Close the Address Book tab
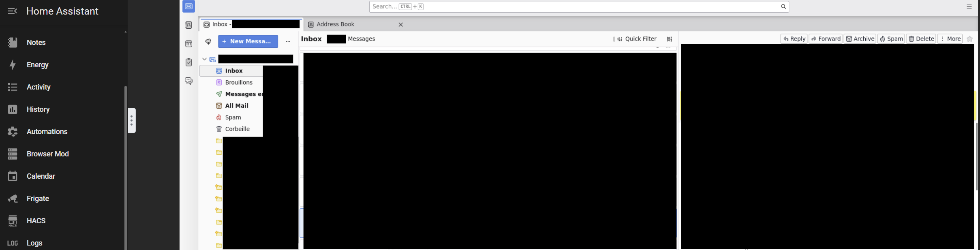The width and height of the screenshot is (980, 250). point(400,25)
